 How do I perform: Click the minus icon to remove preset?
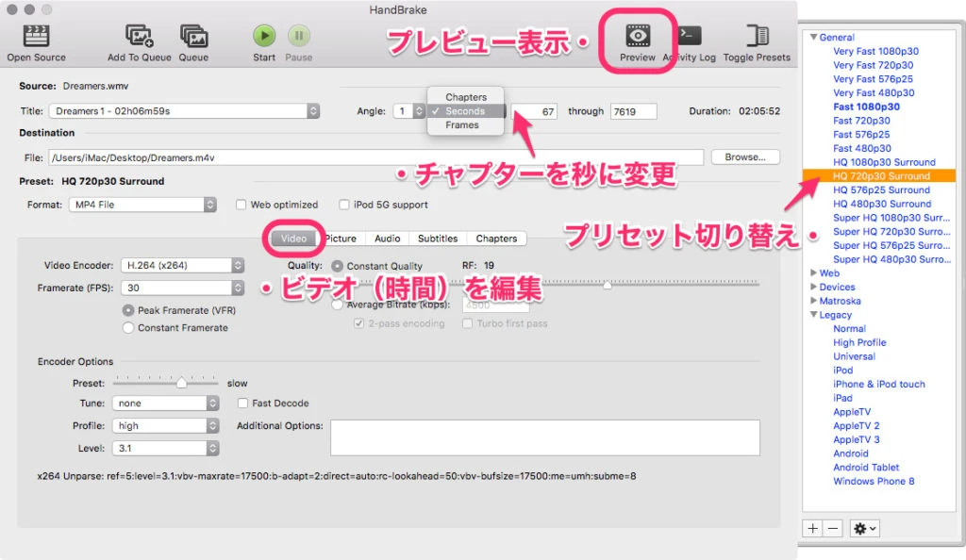click(x=833, y=528)
